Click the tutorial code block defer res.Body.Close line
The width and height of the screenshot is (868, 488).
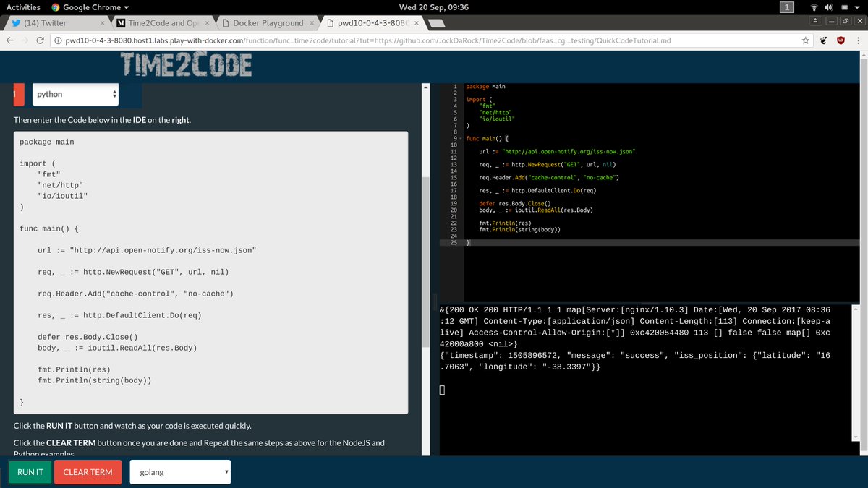(x=88, y=337)
